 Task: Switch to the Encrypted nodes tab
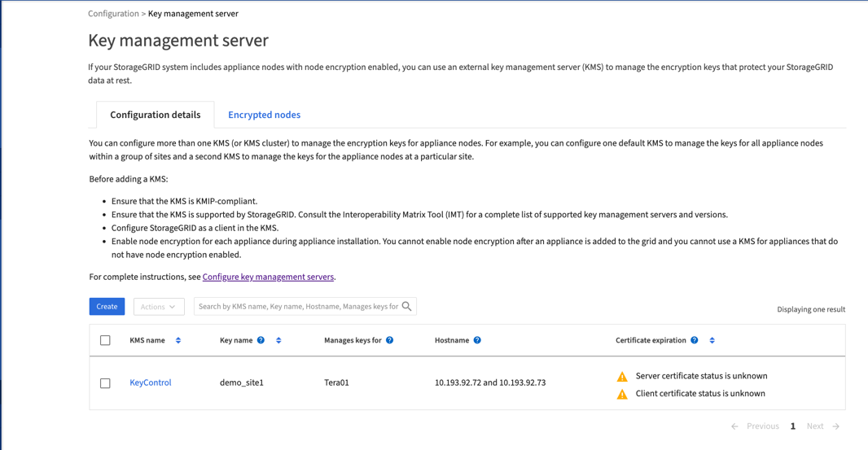pyautogui.click(x=264, y=115)
